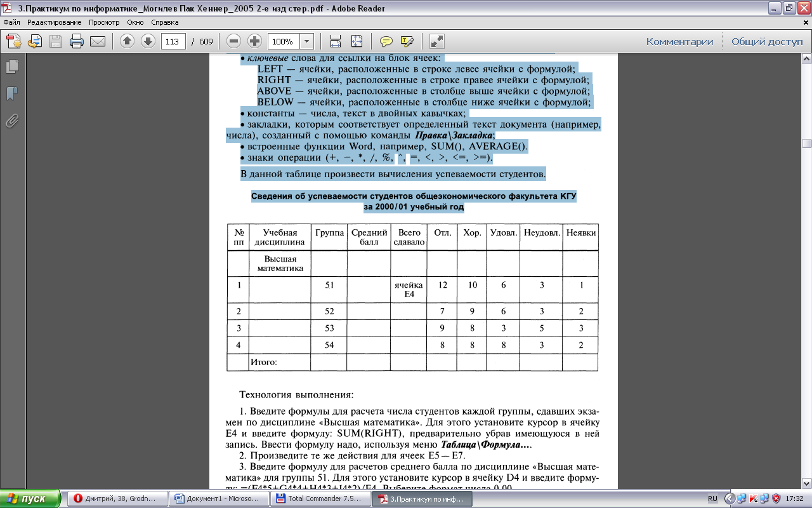
Task: Click the table header Средний балл
Action: (368, 237)
